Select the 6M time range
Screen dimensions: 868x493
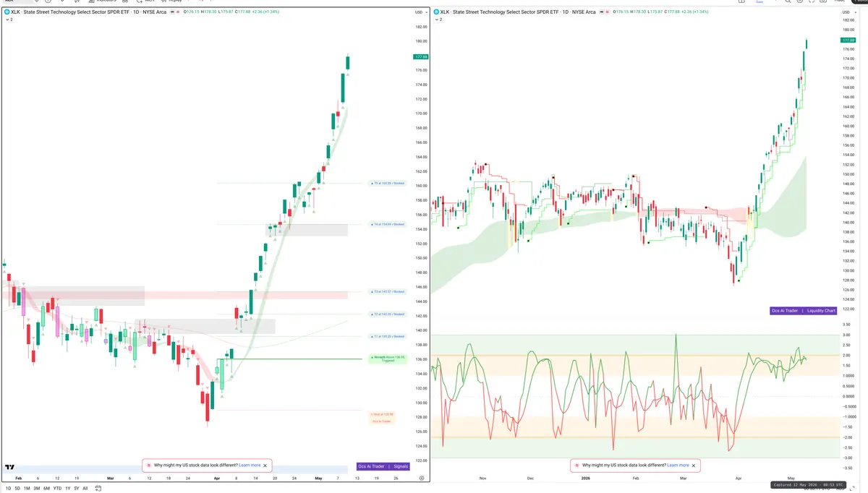tap(46, 489)
